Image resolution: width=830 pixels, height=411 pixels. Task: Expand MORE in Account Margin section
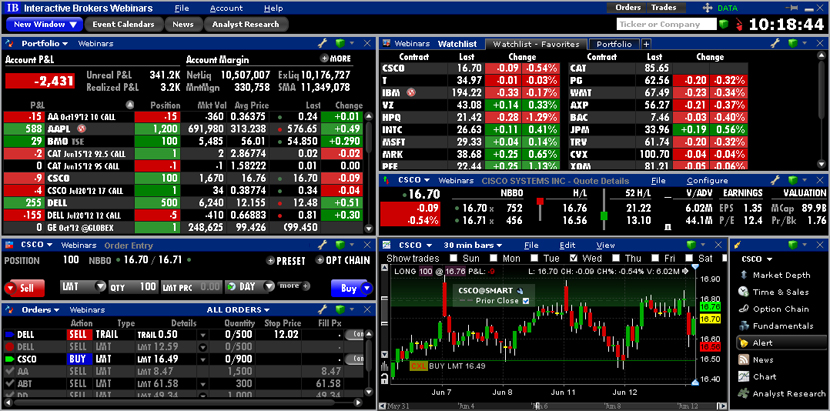[335, 58]
